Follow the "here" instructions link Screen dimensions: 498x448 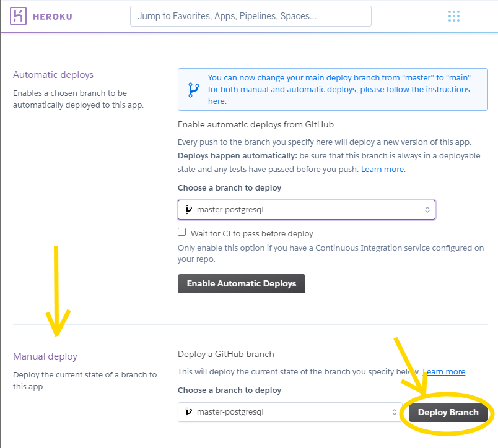216,101
